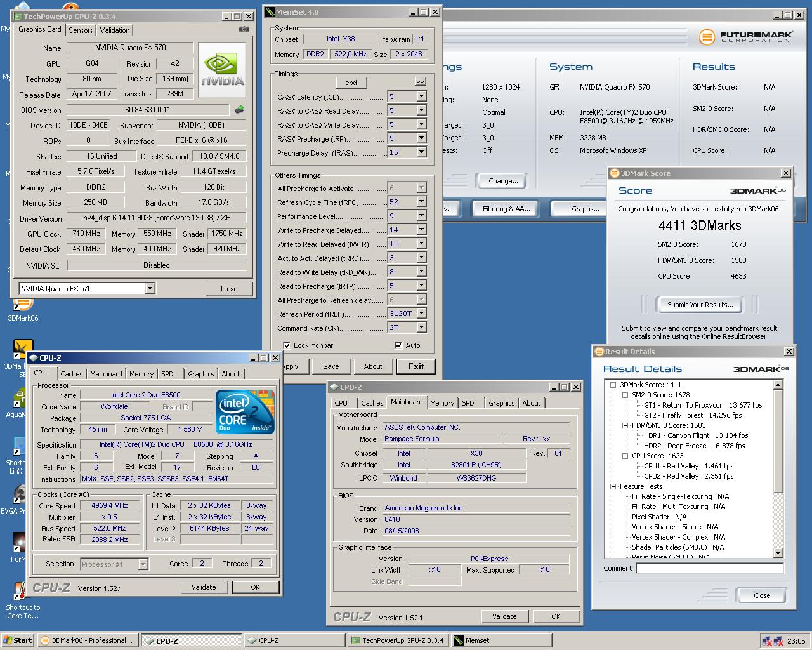Screen dimensions: 812x650
Task: Open the Refresh Cycle Time (tRFC) dropdown
Action: click(x=421, y=202)
